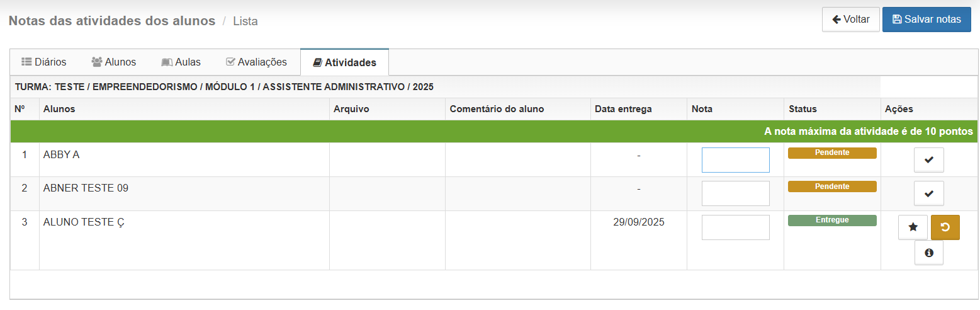Click the Entregue status badge

pos(832,221)
